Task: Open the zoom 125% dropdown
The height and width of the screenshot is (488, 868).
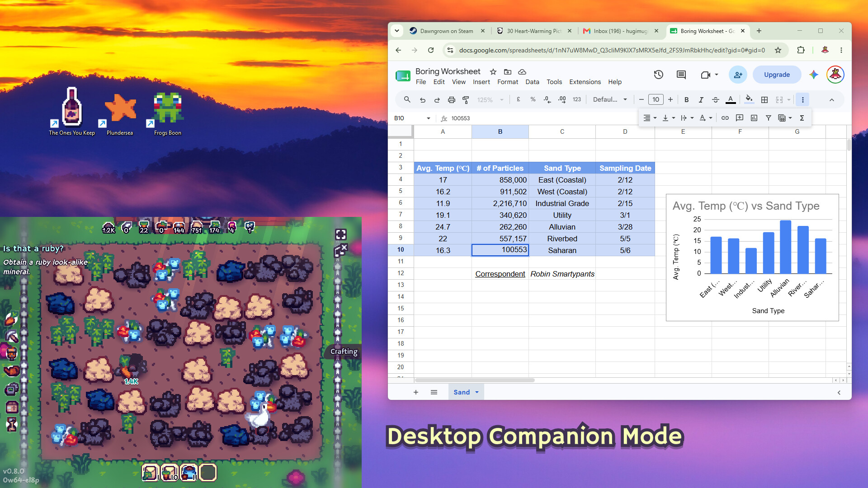Action: [490, 99]
